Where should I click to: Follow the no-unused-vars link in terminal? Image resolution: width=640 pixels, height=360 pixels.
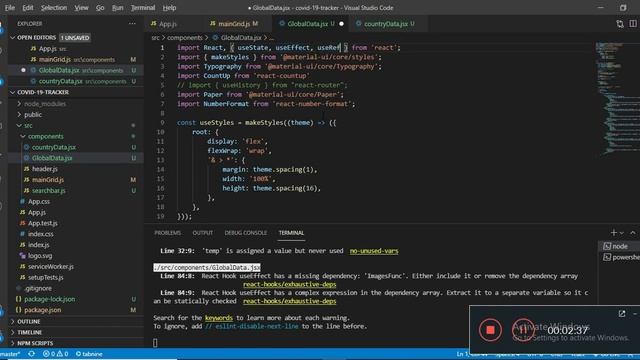click(x=374, y=251)
